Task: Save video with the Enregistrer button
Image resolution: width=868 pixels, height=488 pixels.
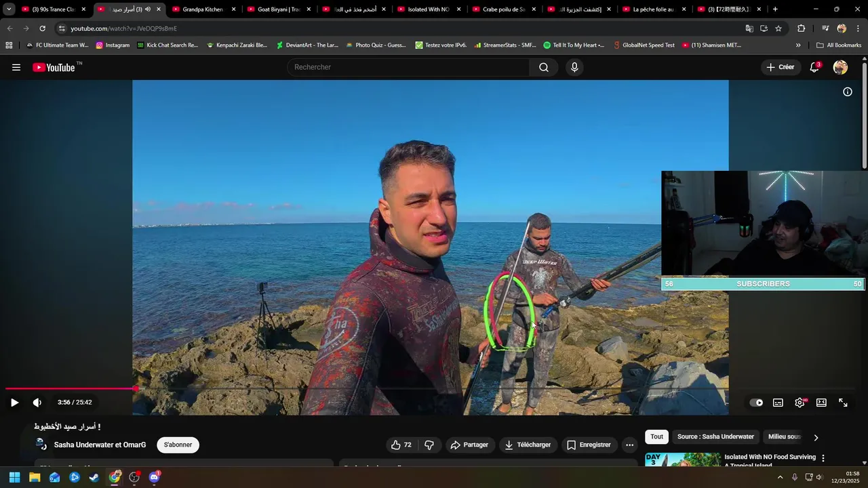Action: 589,445
